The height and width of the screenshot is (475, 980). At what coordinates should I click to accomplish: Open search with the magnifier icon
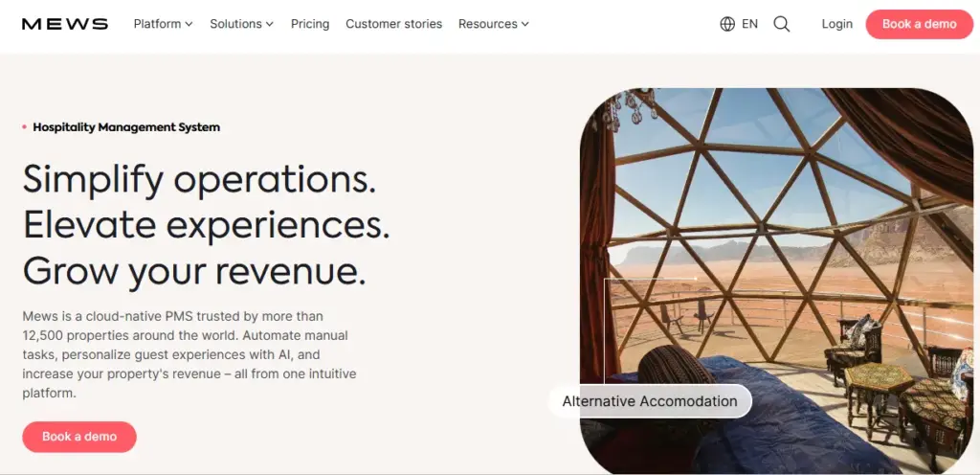click(782, 24)
